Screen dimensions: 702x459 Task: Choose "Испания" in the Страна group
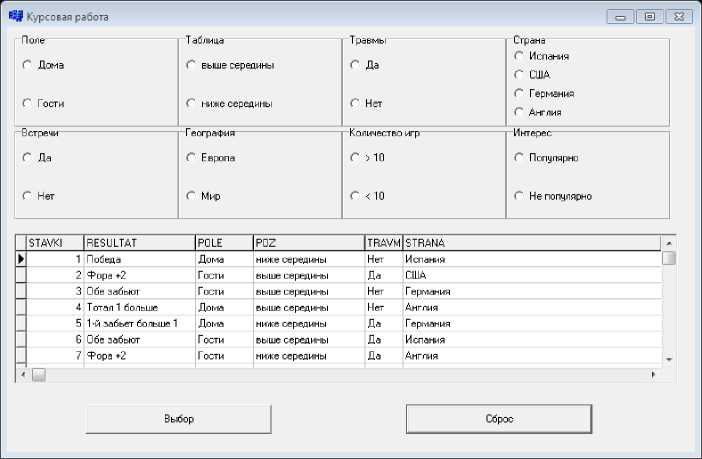pos(518,56)
